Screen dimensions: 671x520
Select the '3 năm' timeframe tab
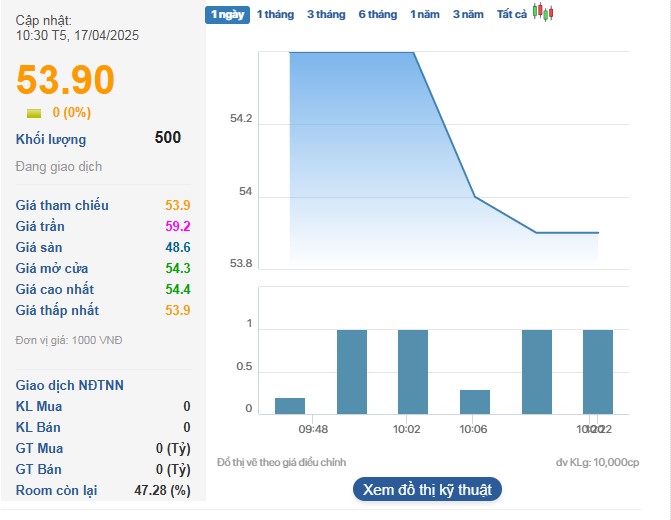pos(468,14)
